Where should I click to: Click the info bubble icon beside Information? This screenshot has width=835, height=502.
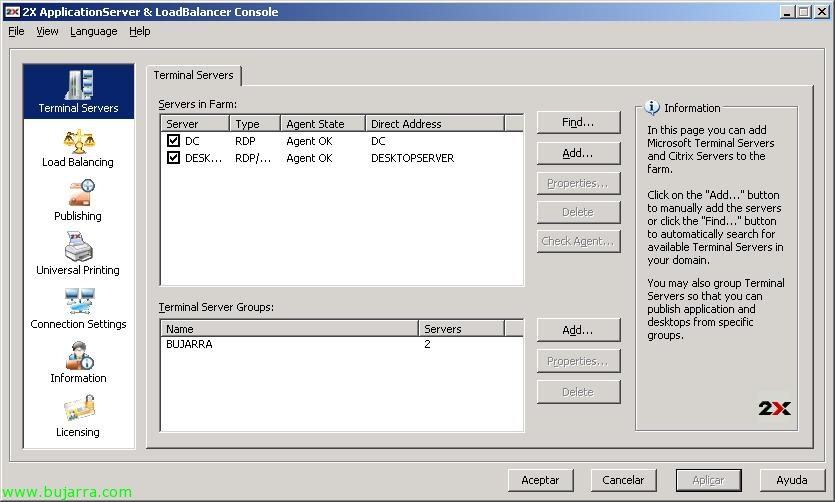[652, 108]
